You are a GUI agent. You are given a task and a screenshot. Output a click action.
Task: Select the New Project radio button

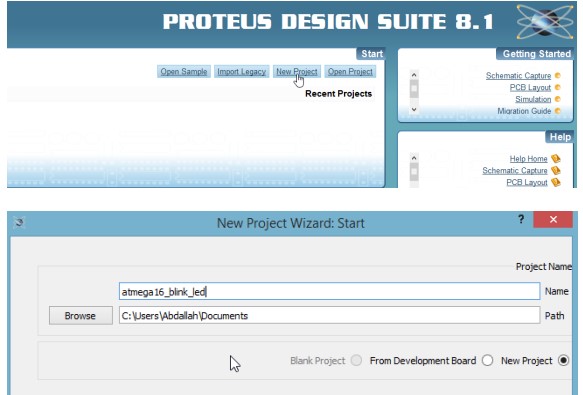(563, 360)
